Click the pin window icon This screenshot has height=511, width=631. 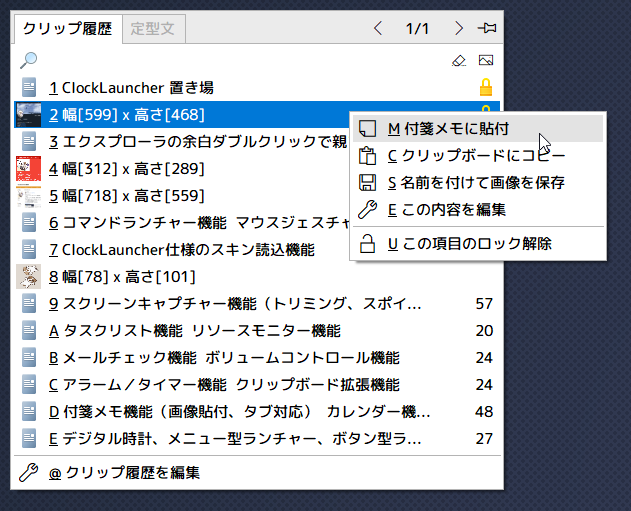click(487, 28)
